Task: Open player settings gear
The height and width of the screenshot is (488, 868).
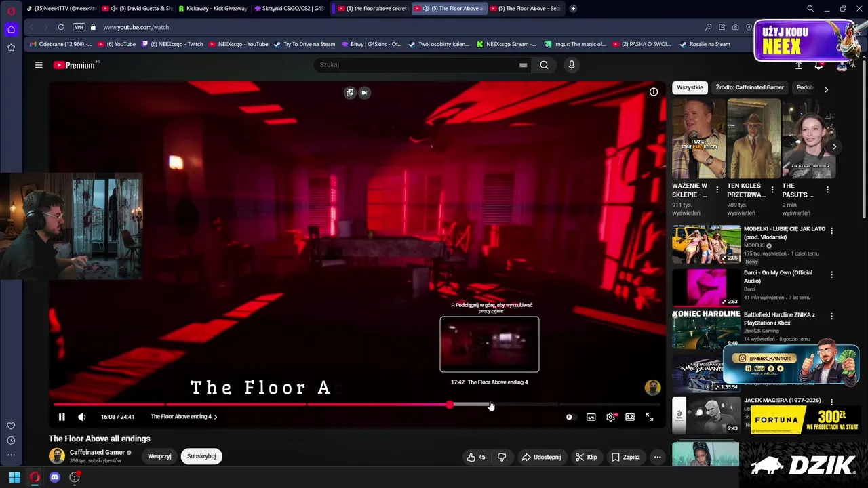Action: pyautogui.click(x=610, y=417)
